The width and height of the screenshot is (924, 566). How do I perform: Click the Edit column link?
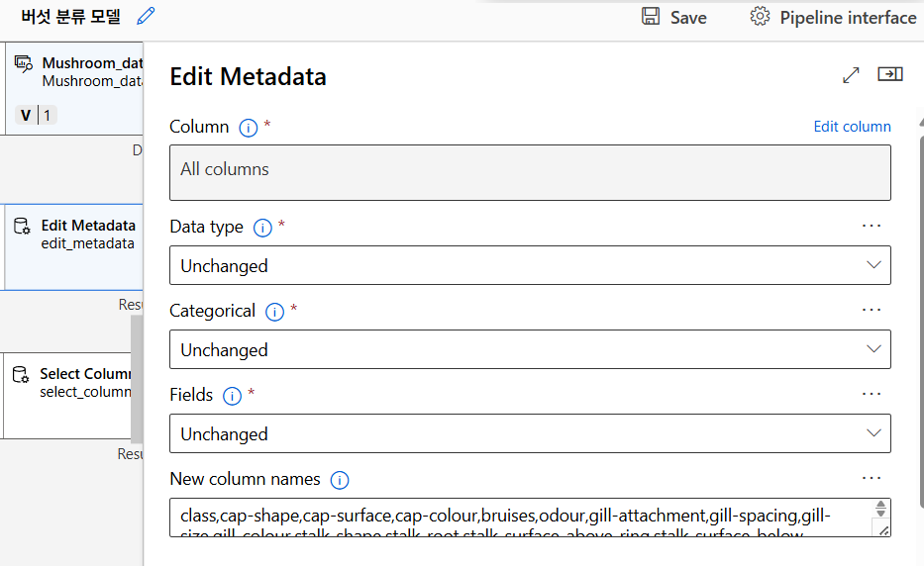852,127
